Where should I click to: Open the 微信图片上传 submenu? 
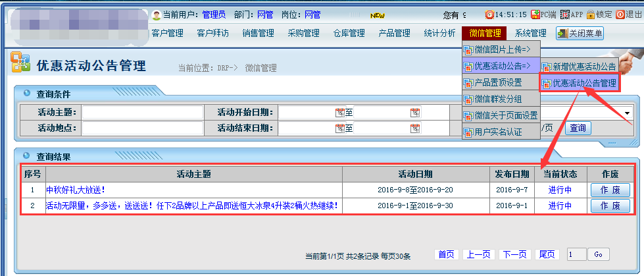click(x=501, y=49)
